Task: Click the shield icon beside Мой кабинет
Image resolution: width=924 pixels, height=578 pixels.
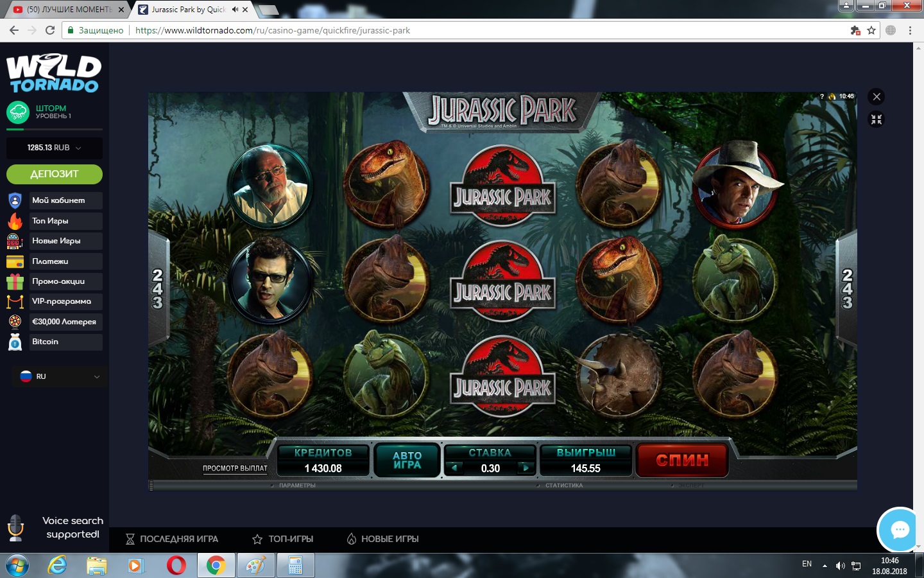Action: (15, 200)
